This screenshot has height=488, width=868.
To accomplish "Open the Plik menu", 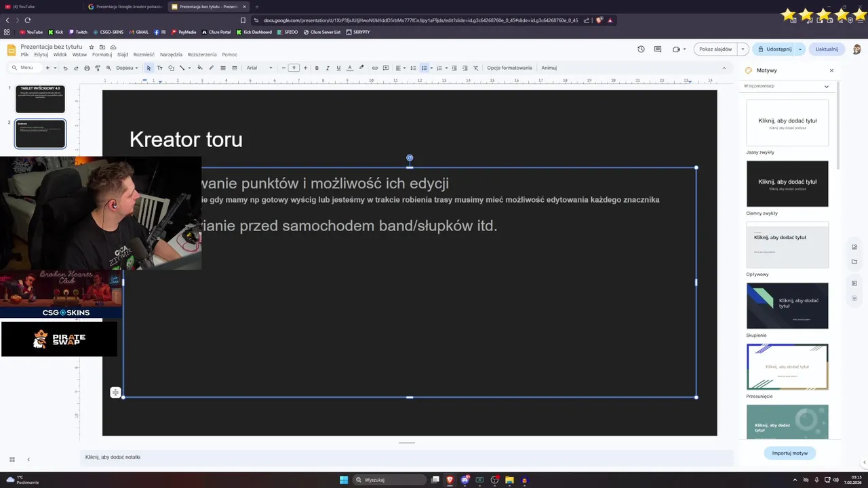I will (24, 55).
